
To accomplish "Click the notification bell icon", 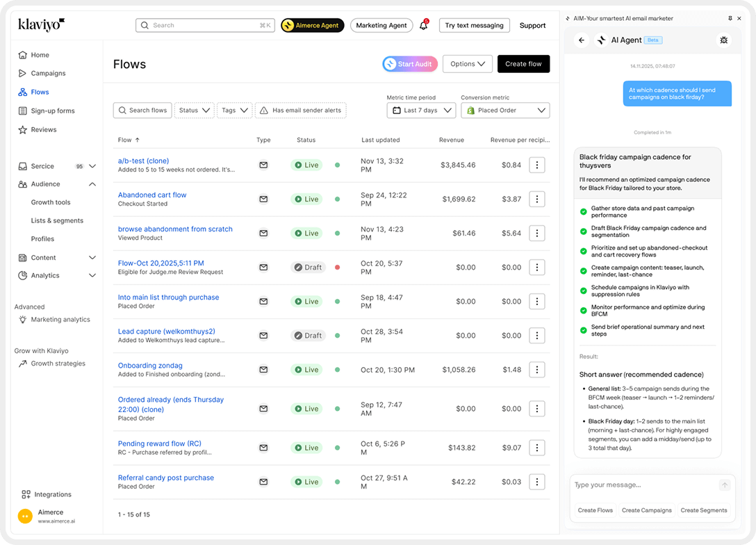I will pyautogui.click(x=423, y=26).
